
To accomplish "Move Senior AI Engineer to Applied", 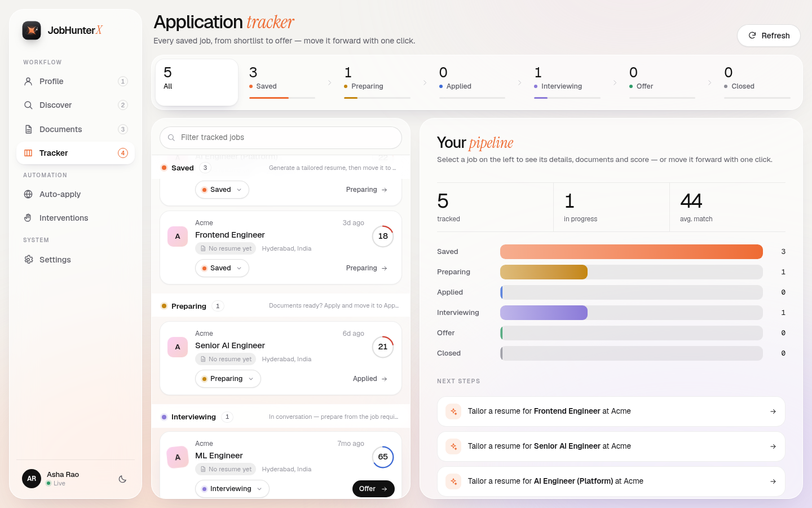I will point(370,379).
